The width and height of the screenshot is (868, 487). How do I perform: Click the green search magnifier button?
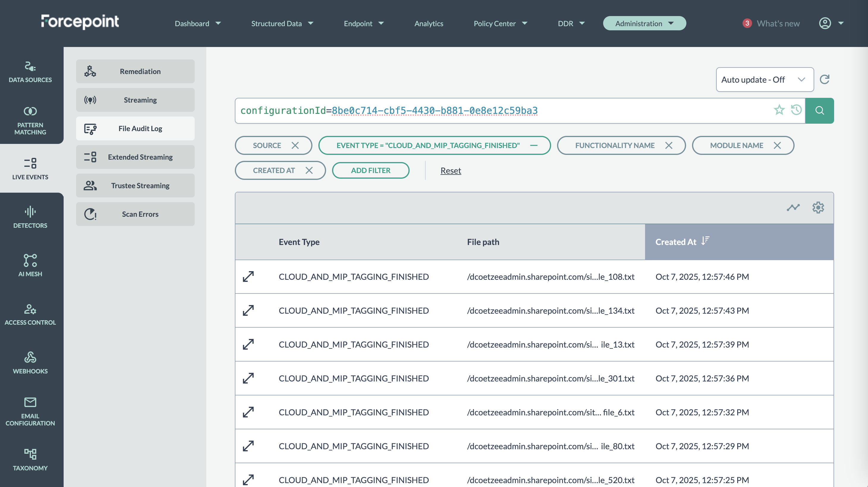[820, 111]
